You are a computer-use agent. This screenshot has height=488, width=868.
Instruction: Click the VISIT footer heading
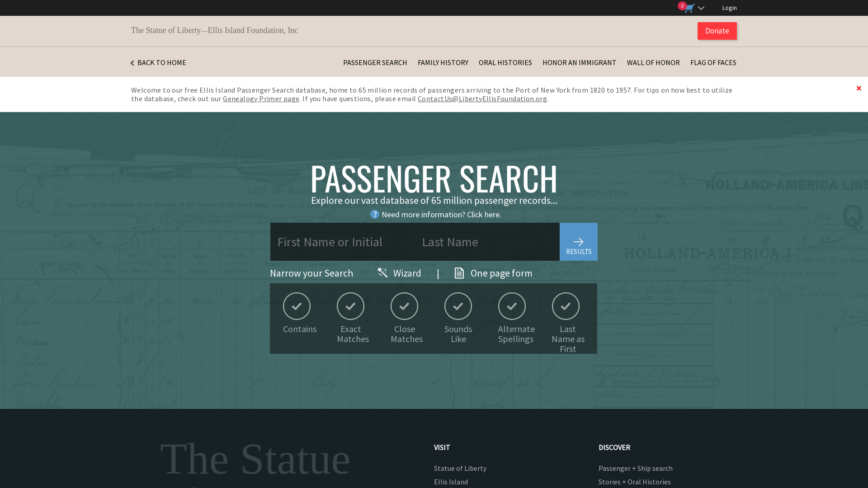[442, 447]
